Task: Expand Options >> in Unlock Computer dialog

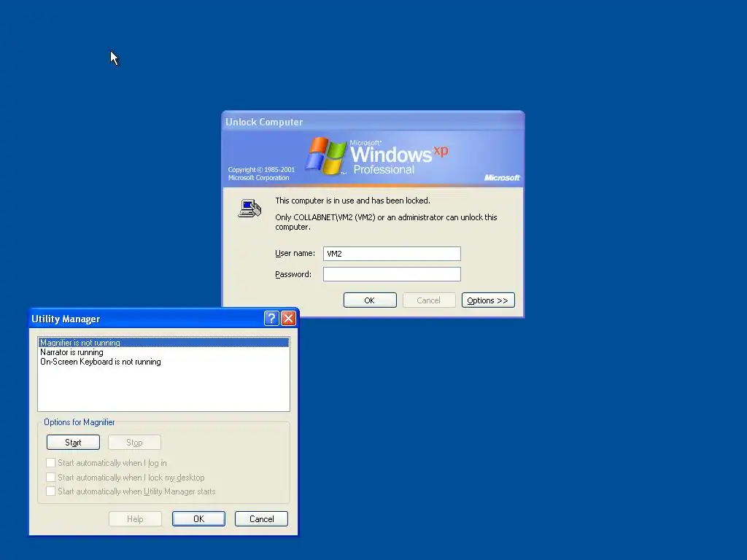Action: pyautogui.click(x=488, y=300)
